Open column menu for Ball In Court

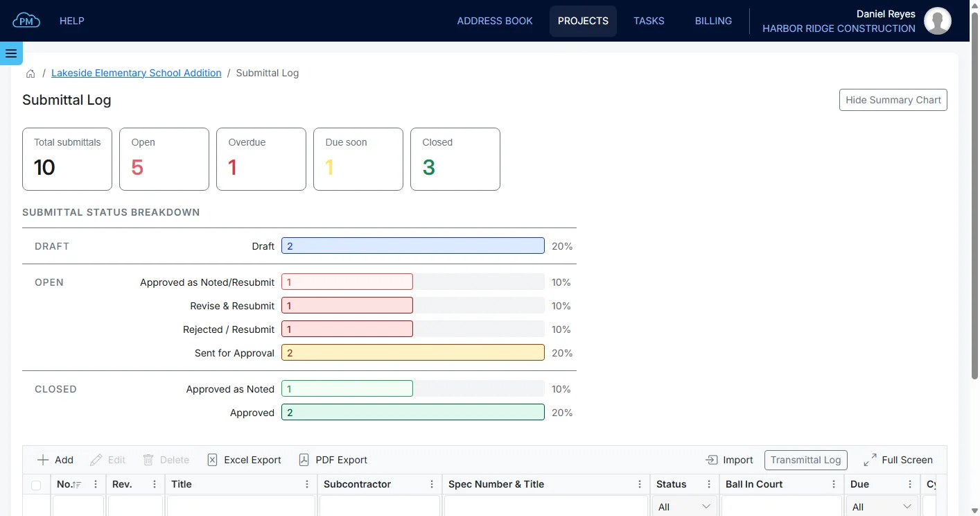834,484
